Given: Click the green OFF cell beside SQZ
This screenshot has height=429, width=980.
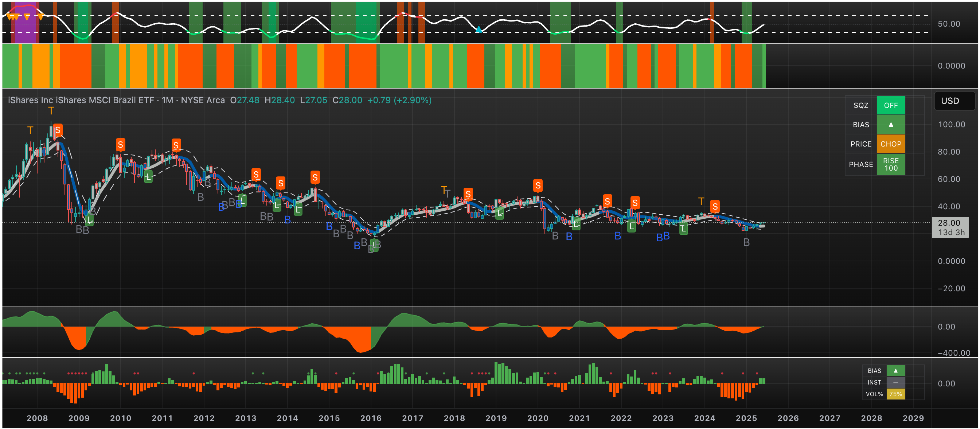Looking at the screenshot, I should click(x=890, y=105).
